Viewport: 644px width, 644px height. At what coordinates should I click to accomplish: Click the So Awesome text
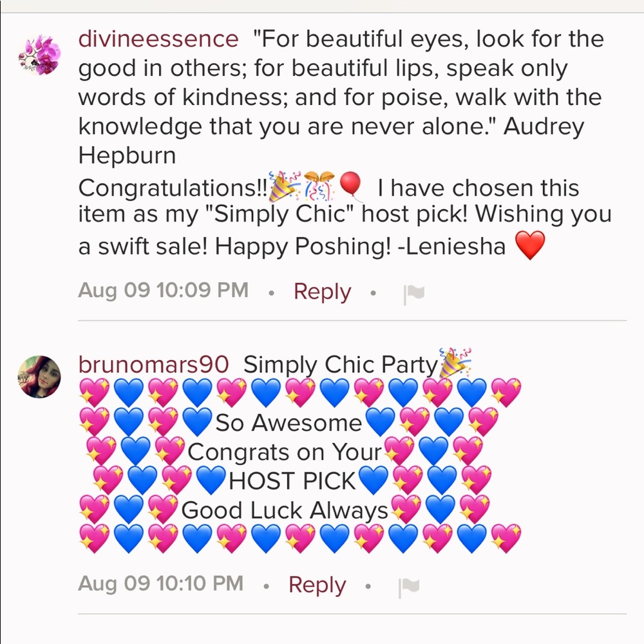click(x=289, y=423)
